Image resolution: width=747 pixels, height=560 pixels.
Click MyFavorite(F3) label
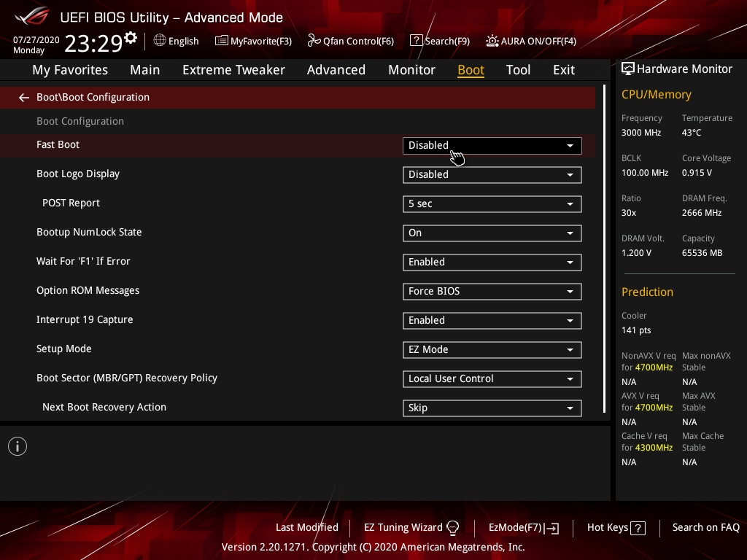(x=261, y=41)
